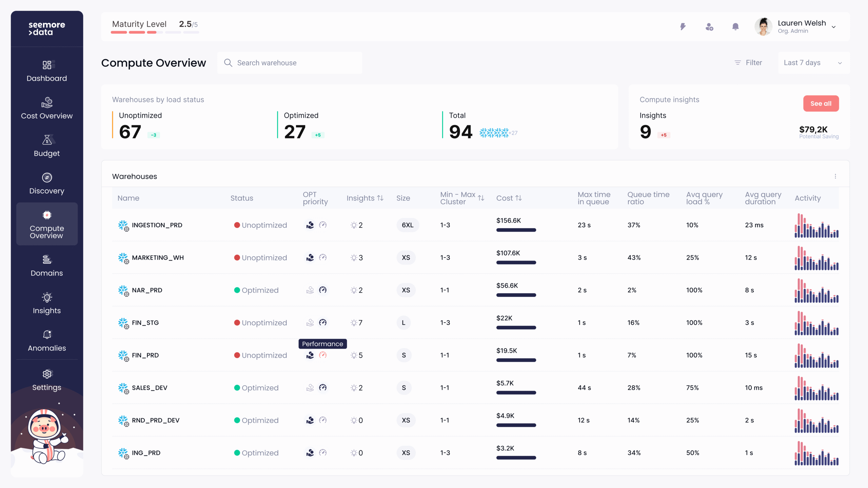Image resolution: width=868 pixels, height=488 pixels.
Task: Open the notifications bell in header
Action: coord(735,26)
